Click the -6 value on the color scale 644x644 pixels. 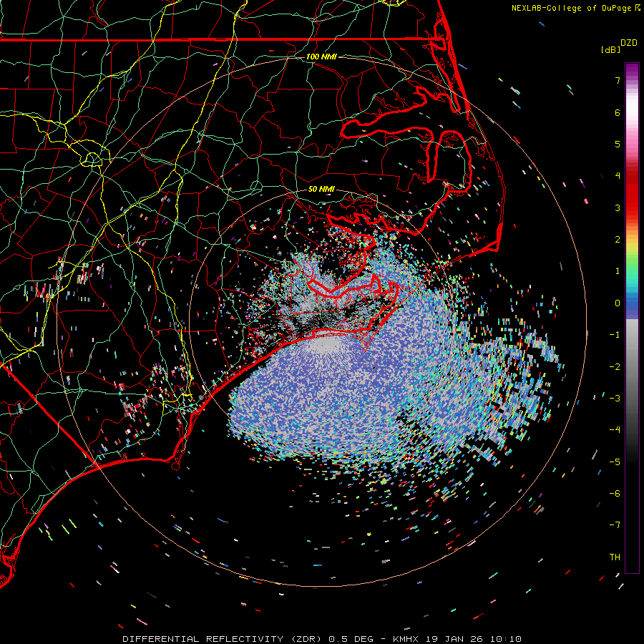[615, 494]
